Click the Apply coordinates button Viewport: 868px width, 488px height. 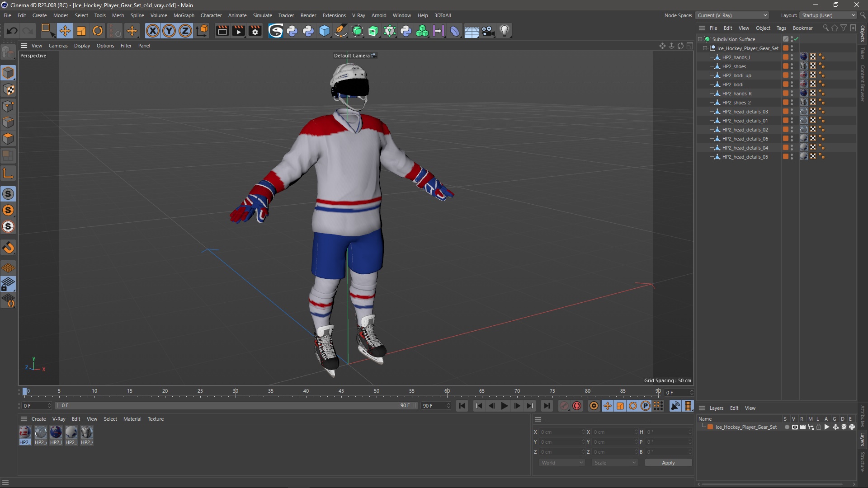(x=668, y=463)
